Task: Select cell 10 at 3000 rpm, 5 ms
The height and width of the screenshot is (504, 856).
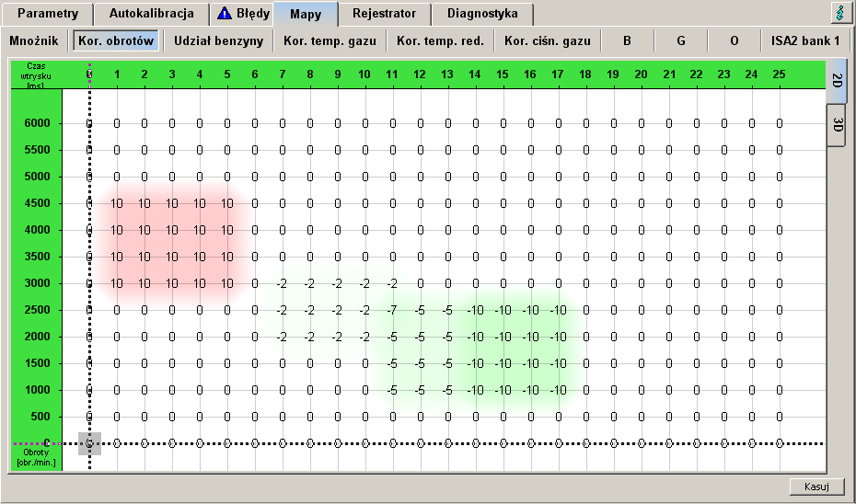Action: 227,283
